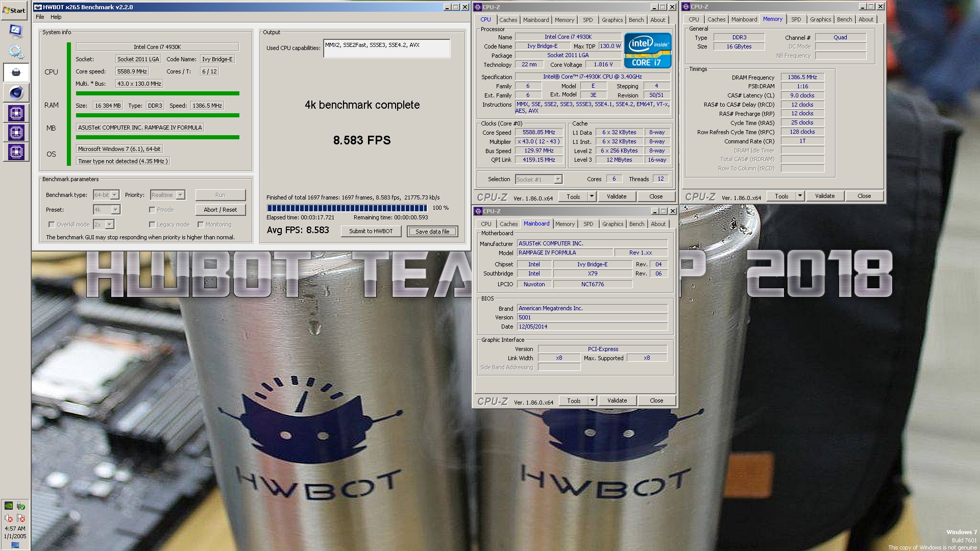Switch to Caches tab in CPU-Z CPU window
This screenshot has height=551, width=980.
[508, 20]
